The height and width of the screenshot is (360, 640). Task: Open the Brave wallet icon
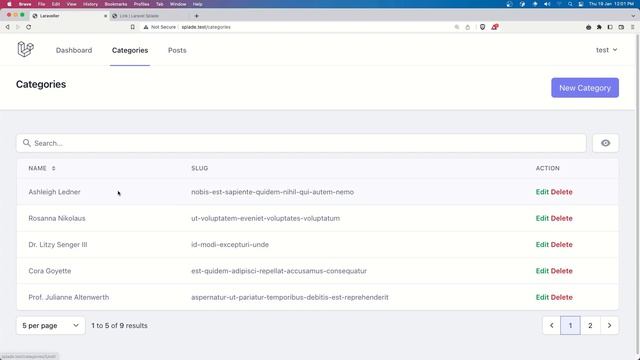coord(621,27)
